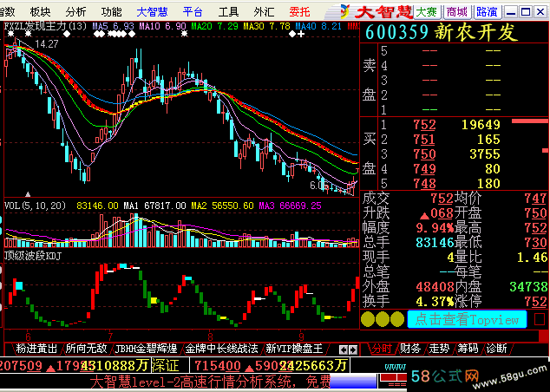Open the 委托 trading menu

299,12
